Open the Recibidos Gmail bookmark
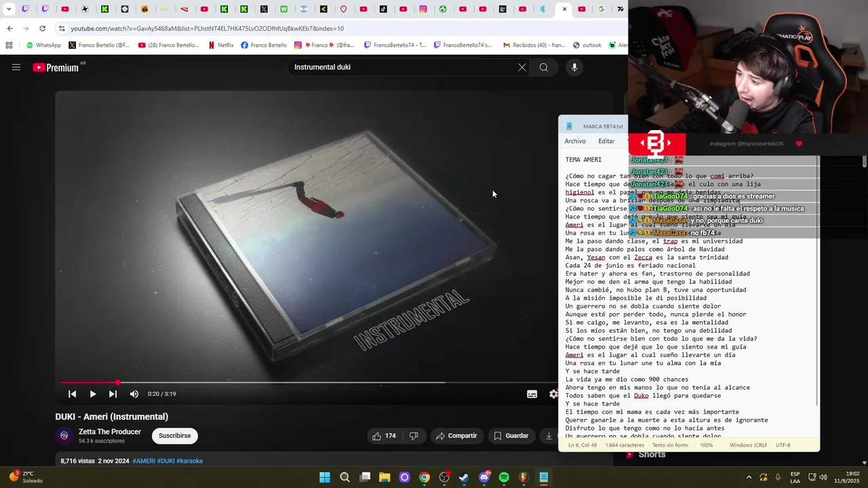The image size is (868, 488). [x=533, y=45]
